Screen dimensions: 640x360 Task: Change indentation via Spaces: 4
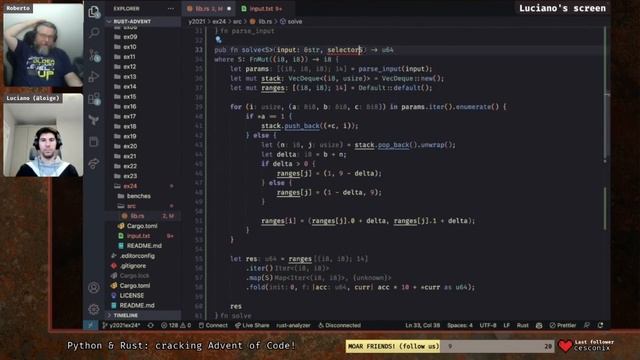[460, 325]
